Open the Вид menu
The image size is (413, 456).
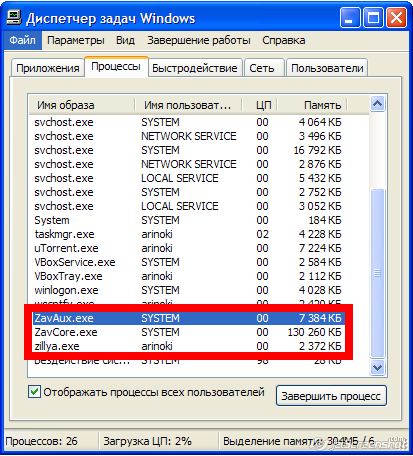(125, 40)
